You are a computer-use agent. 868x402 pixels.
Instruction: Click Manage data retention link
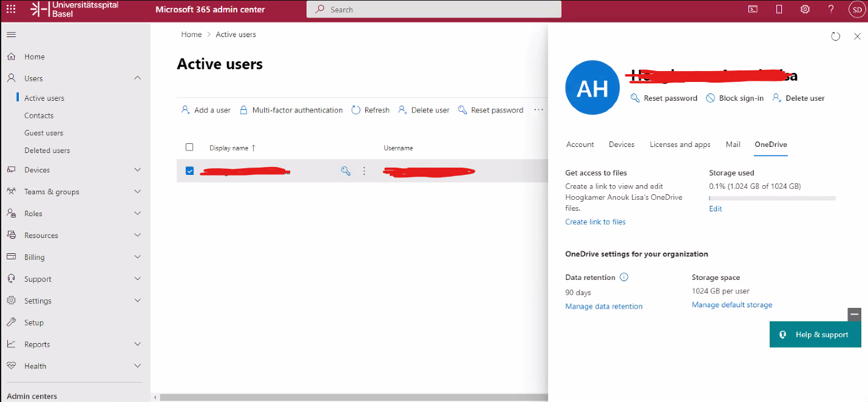[x=604, y=307]
